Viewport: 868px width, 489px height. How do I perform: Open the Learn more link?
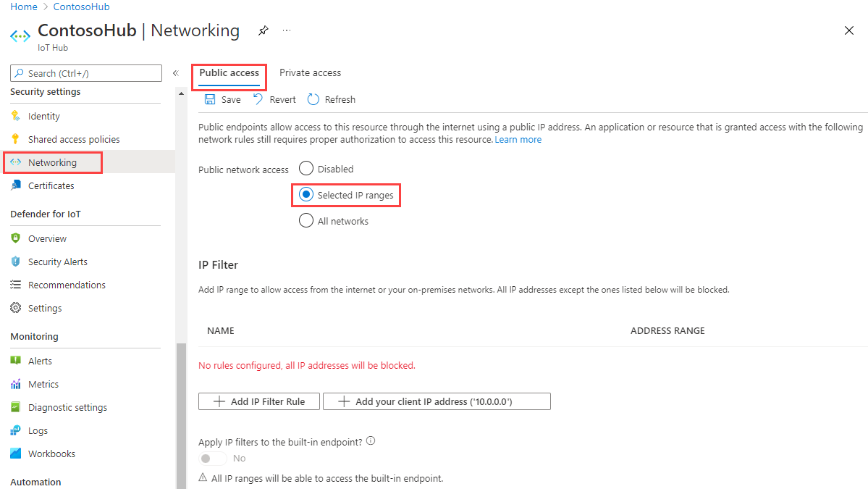coord(518,139)
